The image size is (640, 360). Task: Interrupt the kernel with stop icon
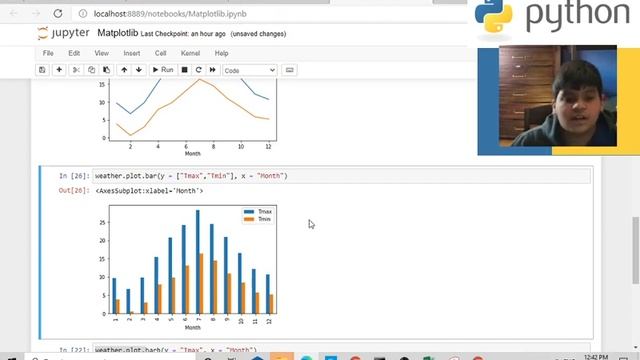pos(184,70)
